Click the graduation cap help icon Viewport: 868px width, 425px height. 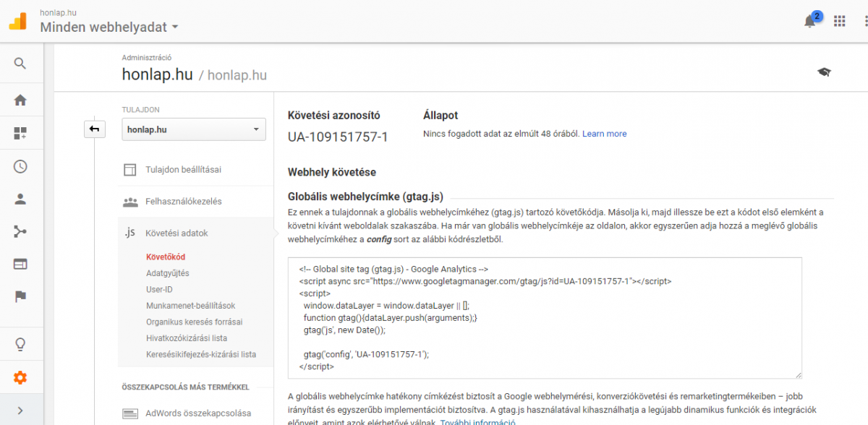pos(824,72)
